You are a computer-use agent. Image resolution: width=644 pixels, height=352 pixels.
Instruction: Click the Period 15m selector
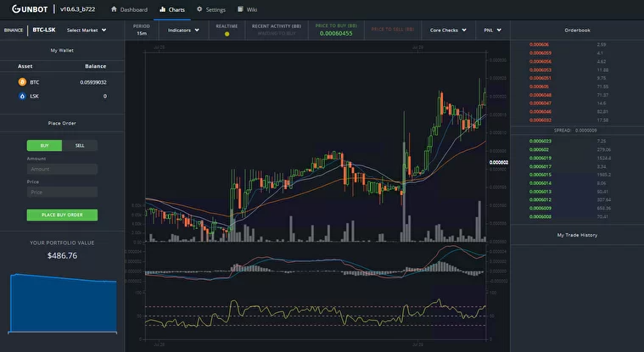pos(142,30)
